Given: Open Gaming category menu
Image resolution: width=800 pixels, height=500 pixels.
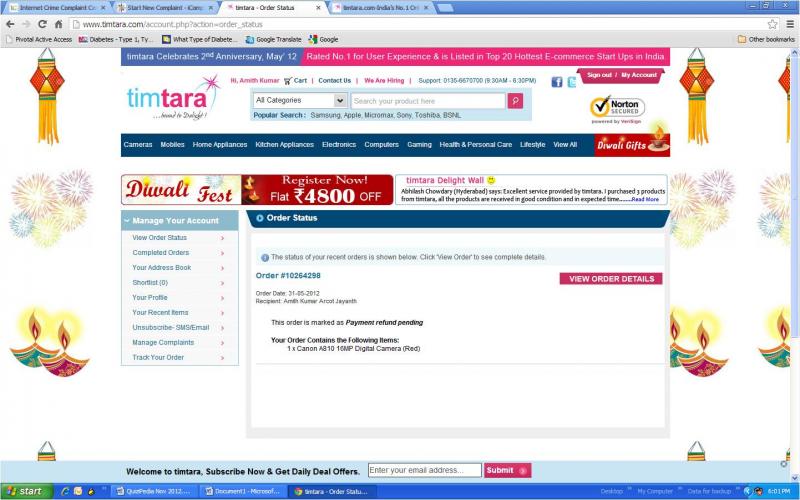Looking at the screenshot, I should (x=419, y=145).
